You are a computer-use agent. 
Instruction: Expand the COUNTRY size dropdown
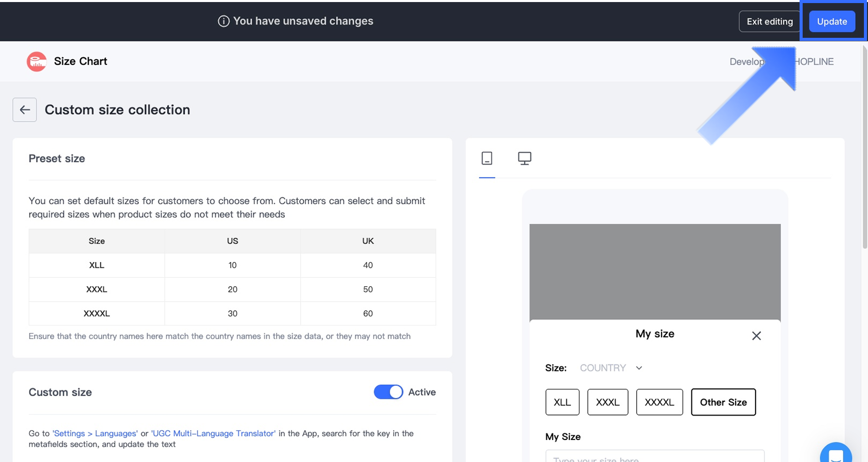pos(603,368)
